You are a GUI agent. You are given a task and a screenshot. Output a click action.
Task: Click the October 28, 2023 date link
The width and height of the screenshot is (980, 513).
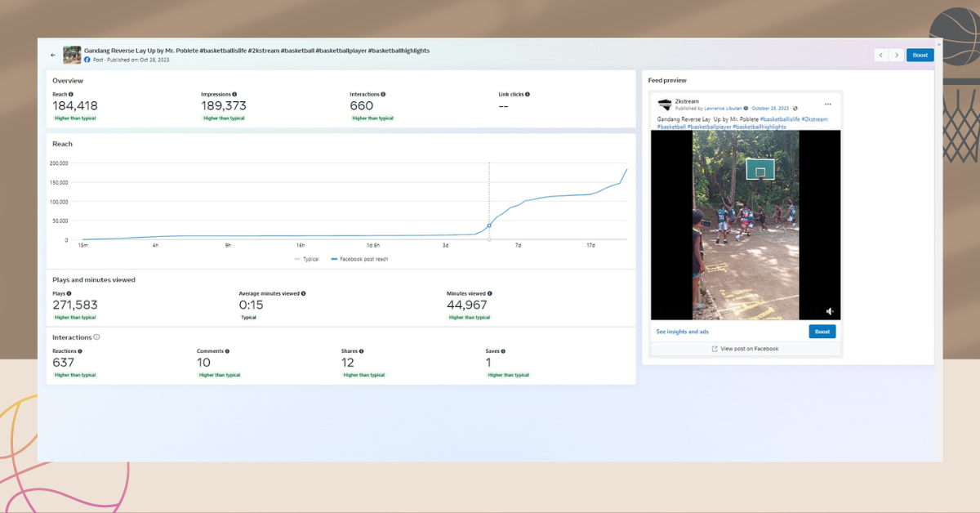pos(770,109)
